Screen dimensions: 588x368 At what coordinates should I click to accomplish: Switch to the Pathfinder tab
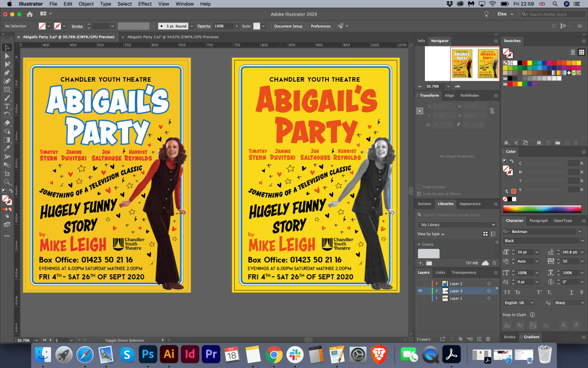pyautogui.click(x=469, y=95)
